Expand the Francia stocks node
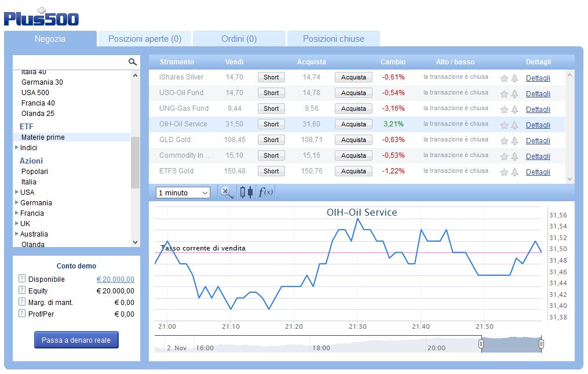This screenshot has width=588, height=374. [x=16, y=213]
